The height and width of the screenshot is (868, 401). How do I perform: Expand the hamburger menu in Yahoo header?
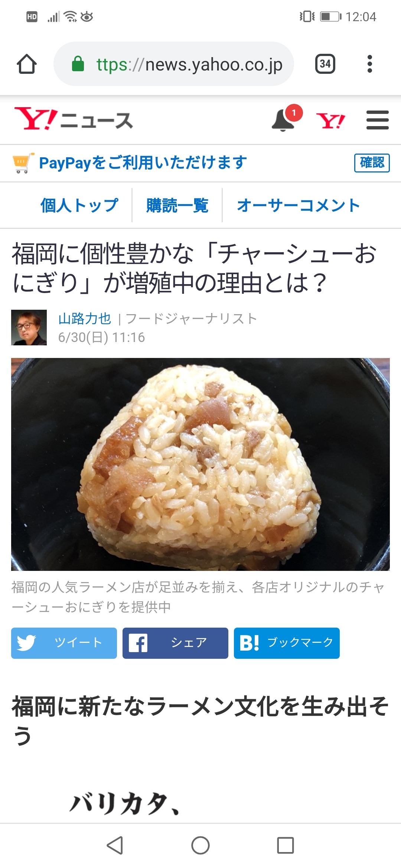click(x=377, y=120)
